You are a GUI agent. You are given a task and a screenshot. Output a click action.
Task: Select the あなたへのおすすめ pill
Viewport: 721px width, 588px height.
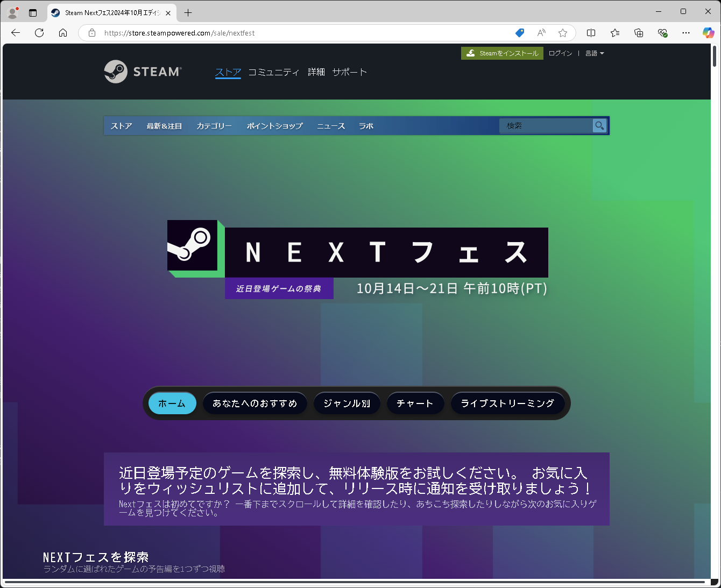(x=255, y=403)
